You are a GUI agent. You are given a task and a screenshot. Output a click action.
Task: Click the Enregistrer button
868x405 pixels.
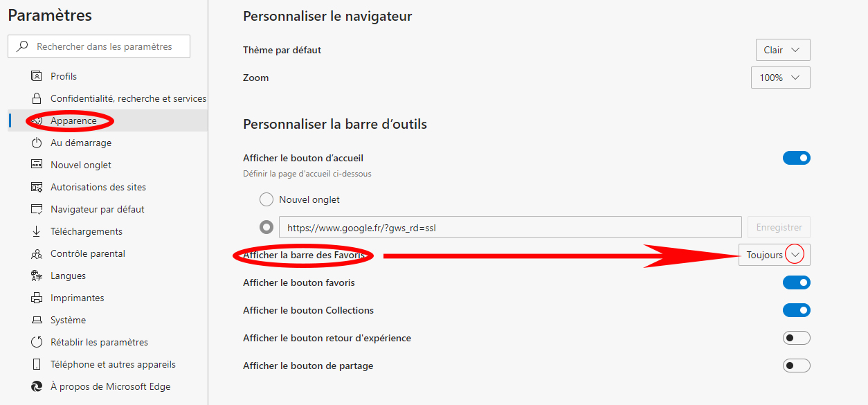pyautogui.click(x=779, y=227)
